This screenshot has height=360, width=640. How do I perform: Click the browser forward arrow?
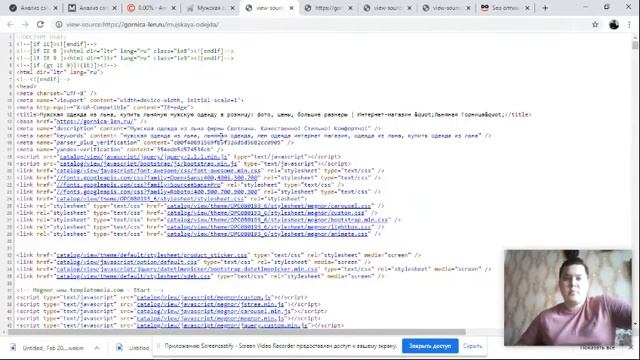coord(25,24)
